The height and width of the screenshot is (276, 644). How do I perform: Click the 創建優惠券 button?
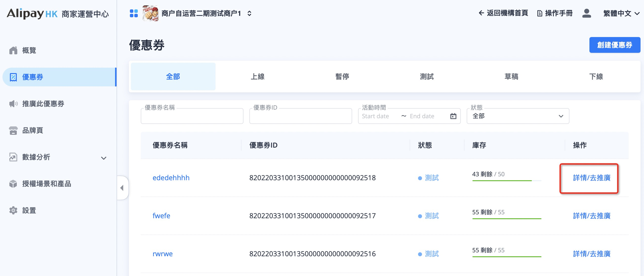tap(614, 45)
